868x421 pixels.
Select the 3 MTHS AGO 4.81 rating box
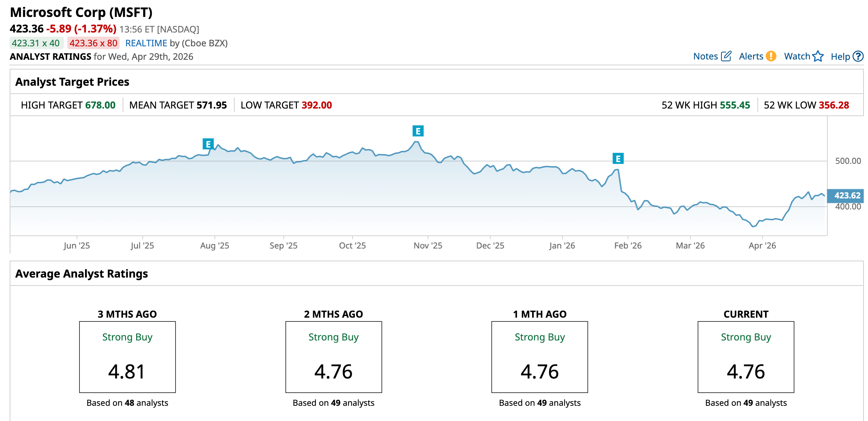[127, 357]
